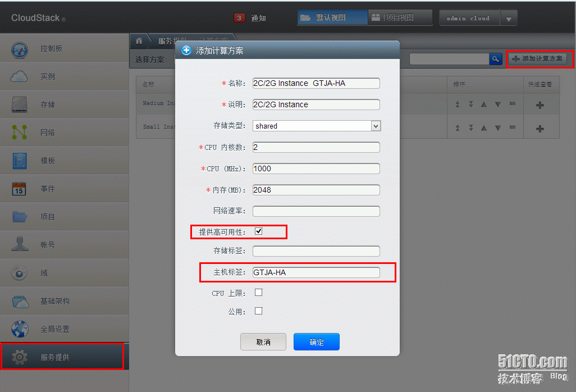The image size is (576, 392).
Task: Click the 内存 (MB) field
Action: click(316, 190)
